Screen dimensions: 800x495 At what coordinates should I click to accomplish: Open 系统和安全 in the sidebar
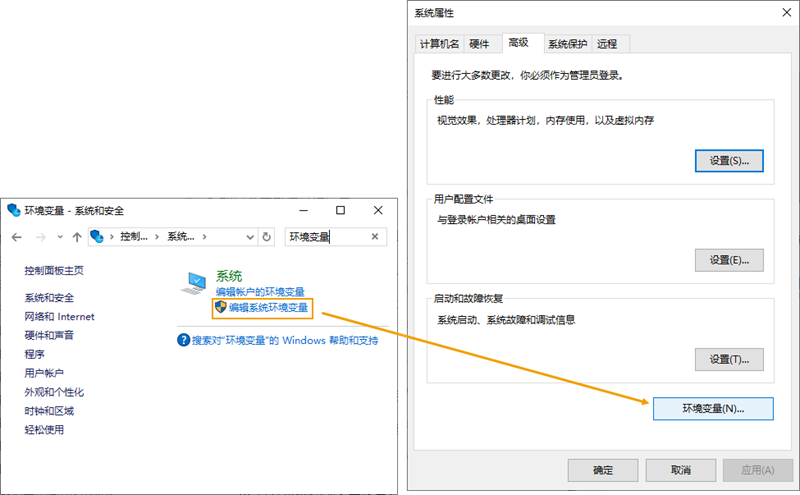50,298
